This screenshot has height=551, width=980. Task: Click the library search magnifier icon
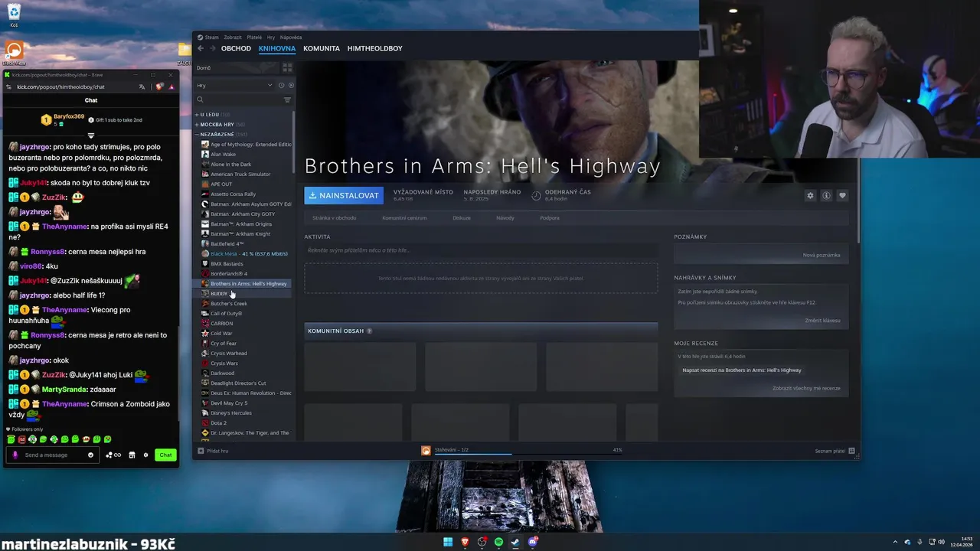click(x=200, y=99)
